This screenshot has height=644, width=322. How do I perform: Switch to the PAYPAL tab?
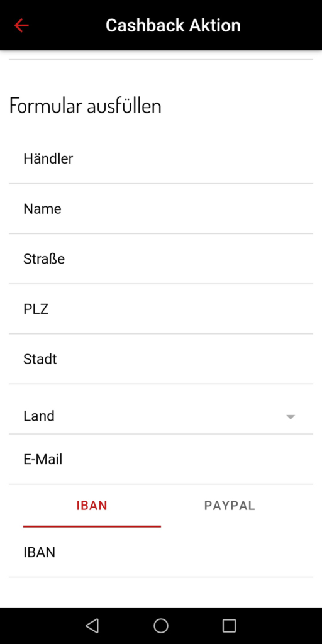tap(230, 506)
